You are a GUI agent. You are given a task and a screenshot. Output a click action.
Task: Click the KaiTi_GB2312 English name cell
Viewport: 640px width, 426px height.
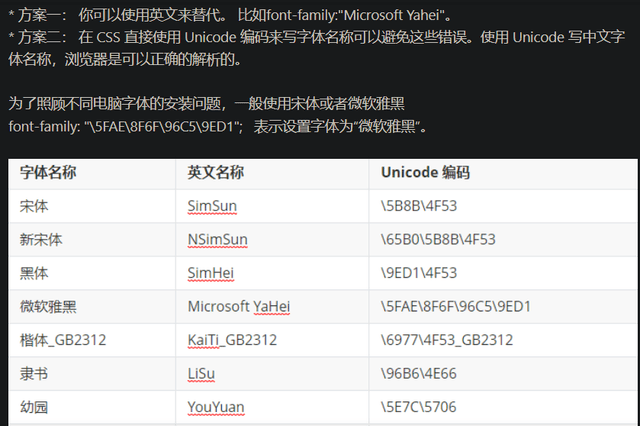coord(232,340)
